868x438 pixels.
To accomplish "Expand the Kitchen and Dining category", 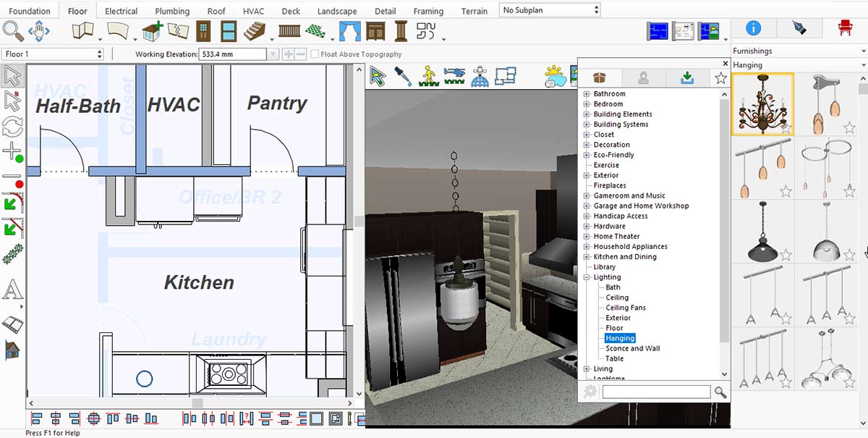I will pyautogui.click(x=587, y=257).
